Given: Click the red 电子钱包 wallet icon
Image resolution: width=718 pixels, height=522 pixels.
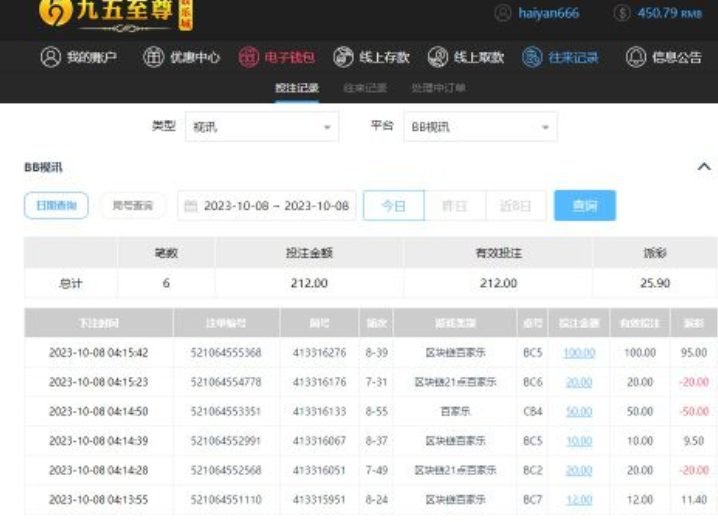Looking at the screenshot, I should tap(249, 57).
